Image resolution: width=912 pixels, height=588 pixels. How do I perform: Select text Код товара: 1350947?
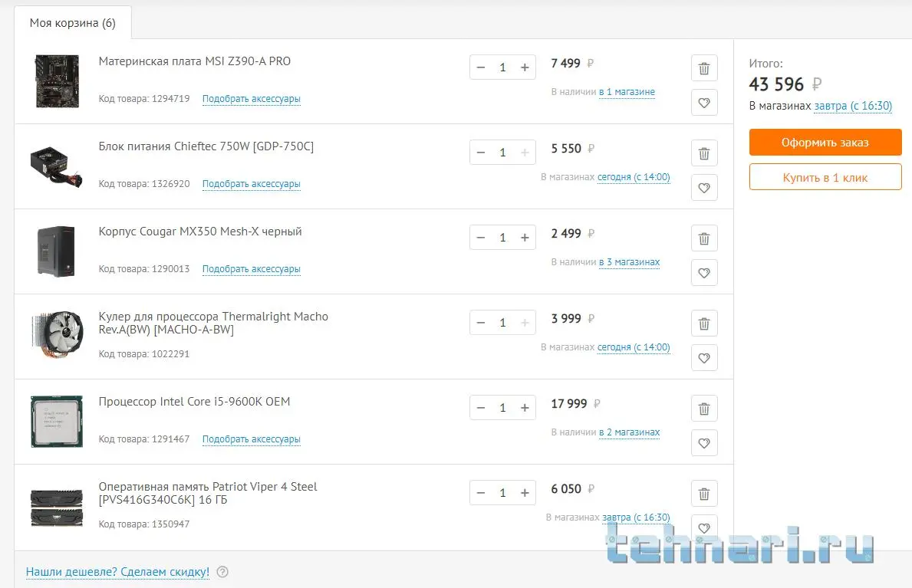pos(144,524)
